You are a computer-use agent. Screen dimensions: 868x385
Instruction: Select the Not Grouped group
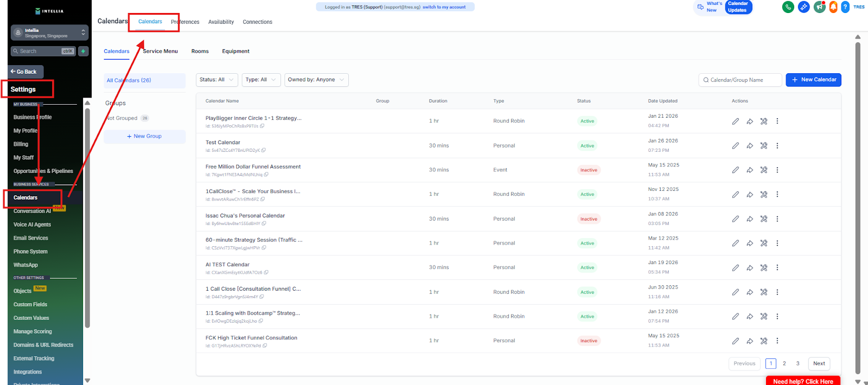tap(127, 118)
